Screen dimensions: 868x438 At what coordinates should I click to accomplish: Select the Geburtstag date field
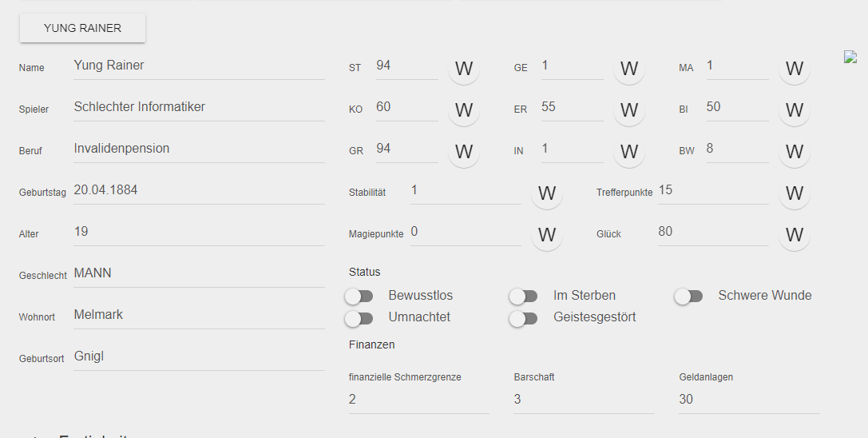tap(199, 191)
